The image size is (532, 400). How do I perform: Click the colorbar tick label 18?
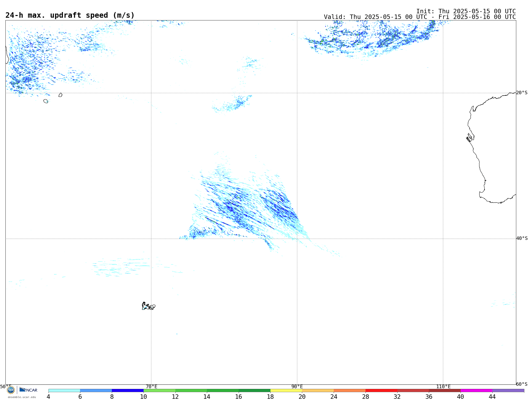click(270, 397)
